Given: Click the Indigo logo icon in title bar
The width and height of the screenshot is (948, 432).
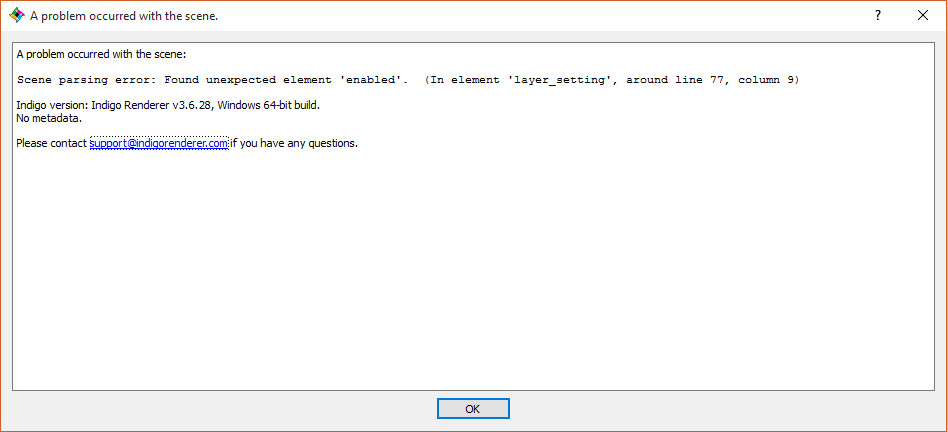Looking at the screenshot, I should click(x=16, y=16).
